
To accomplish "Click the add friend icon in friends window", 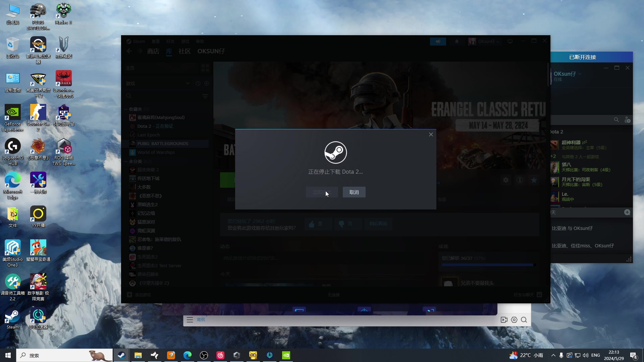I will [627, 120].
